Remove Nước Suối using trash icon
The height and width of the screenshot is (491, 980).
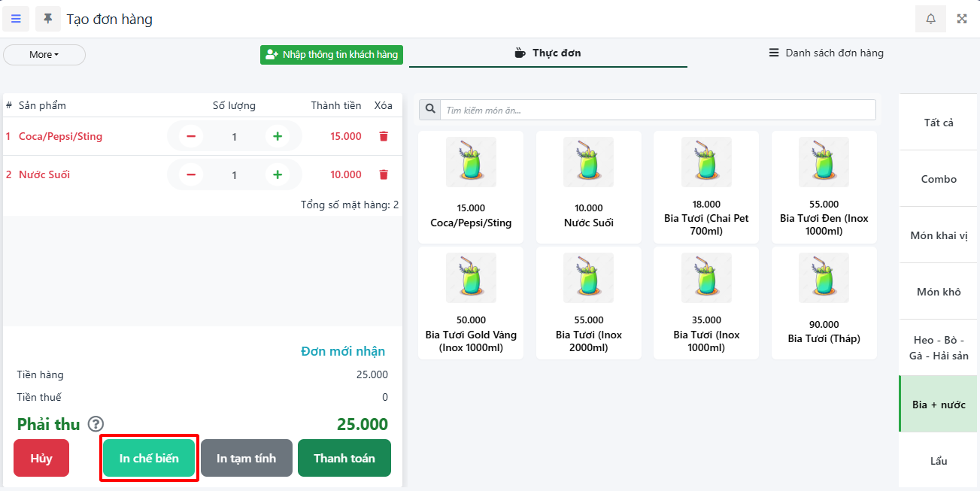tap(384, 174)
